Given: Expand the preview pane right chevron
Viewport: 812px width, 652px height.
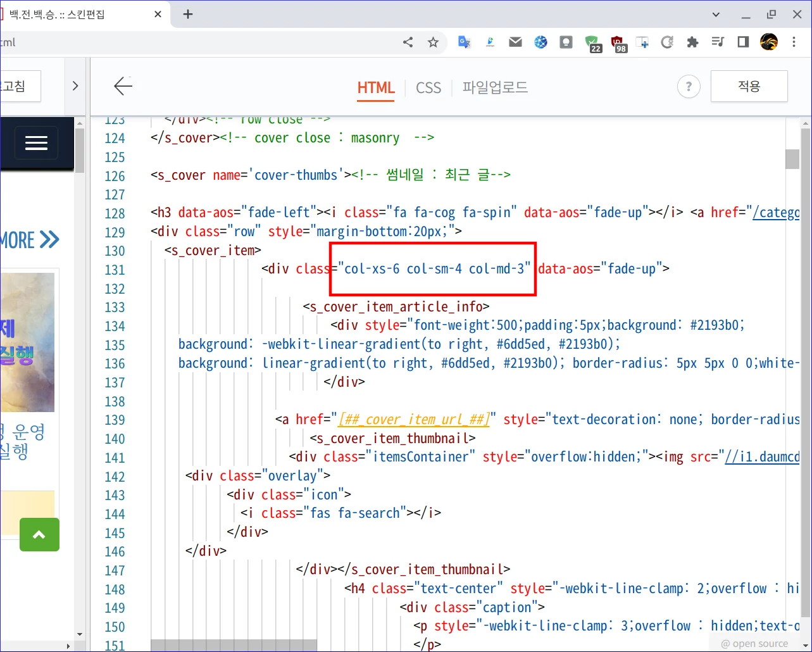Looking at the screenshot, I should pos(75,85).
